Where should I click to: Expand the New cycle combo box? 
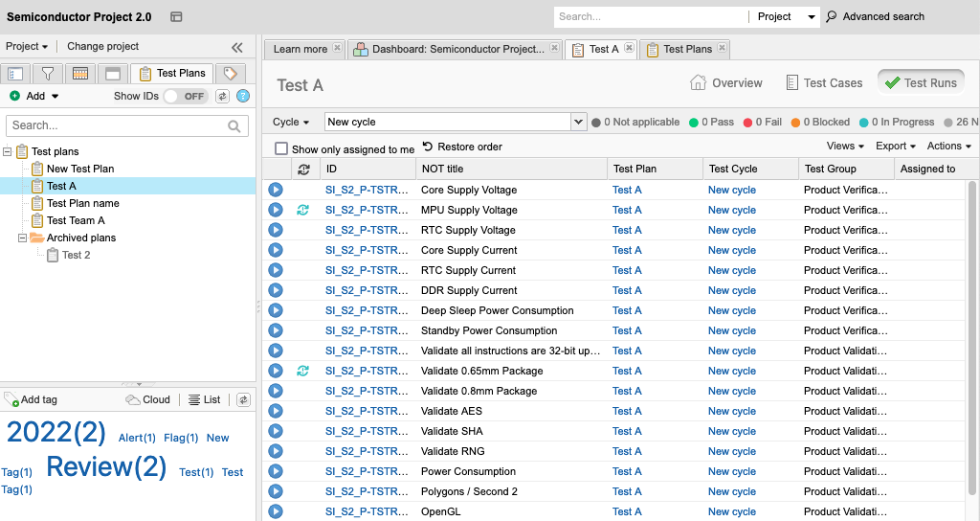(579, 122)
